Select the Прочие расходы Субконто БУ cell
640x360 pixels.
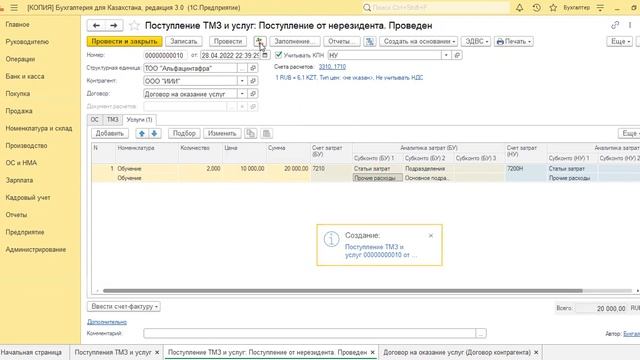(x=378, y=178)
